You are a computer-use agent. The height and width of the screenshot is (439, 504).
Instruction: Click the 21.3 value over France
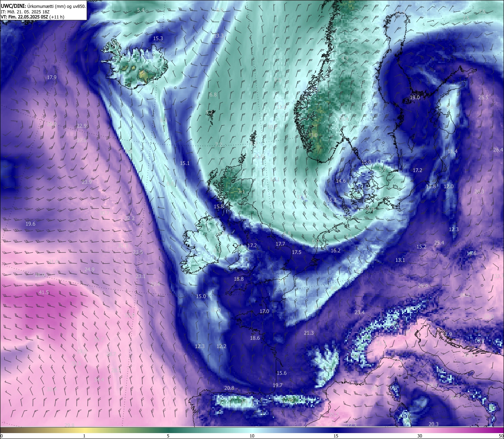click(309, 333)
